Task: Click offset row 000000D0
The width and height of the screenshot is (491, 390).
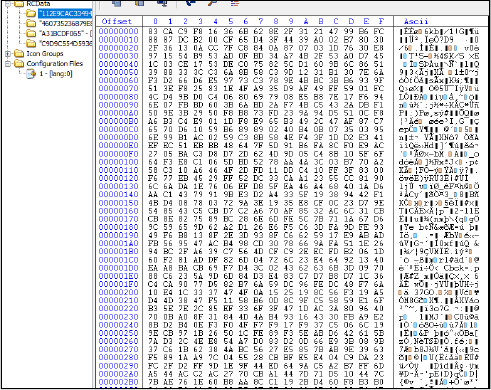Action: [x=118, y=138]
